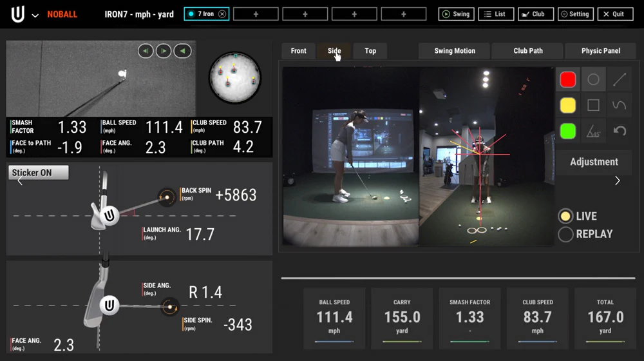Screen dimensions: 644x361
Task: Click the side spin ball indicator icon
Action: point(169,307)
